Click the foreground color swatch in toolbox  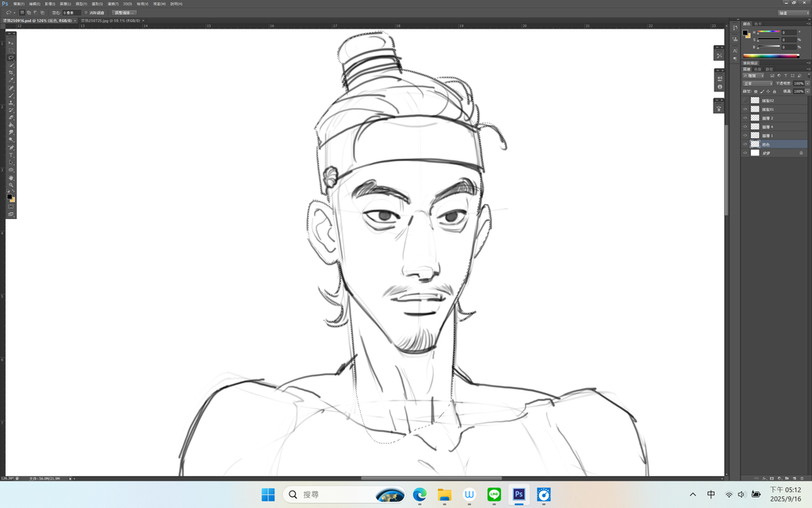[x=10, y=196]
